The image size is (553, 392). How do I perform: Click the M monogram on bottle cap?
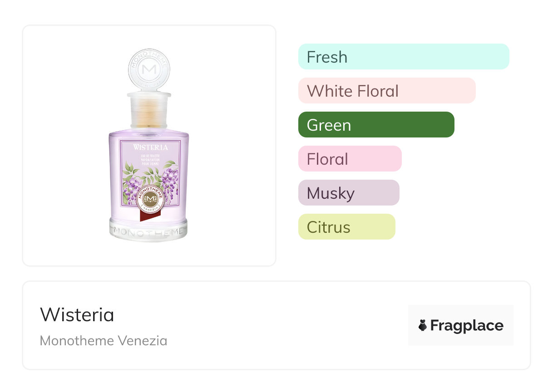tap(148, 71)
